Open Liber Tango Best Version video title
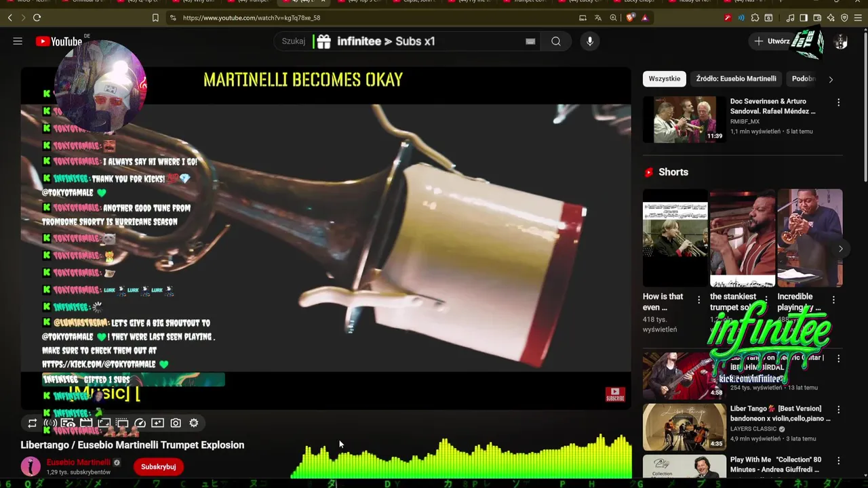The height and width of the screenshot is (488, 868). tap(780, 413)
